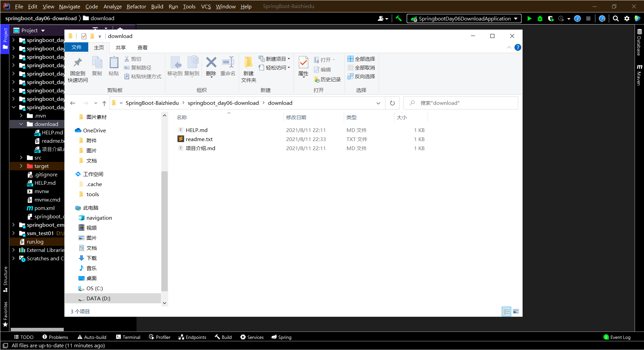Pin to quick access in ribbon
Viewport: 644px width, 350px height.
[78, 70]
